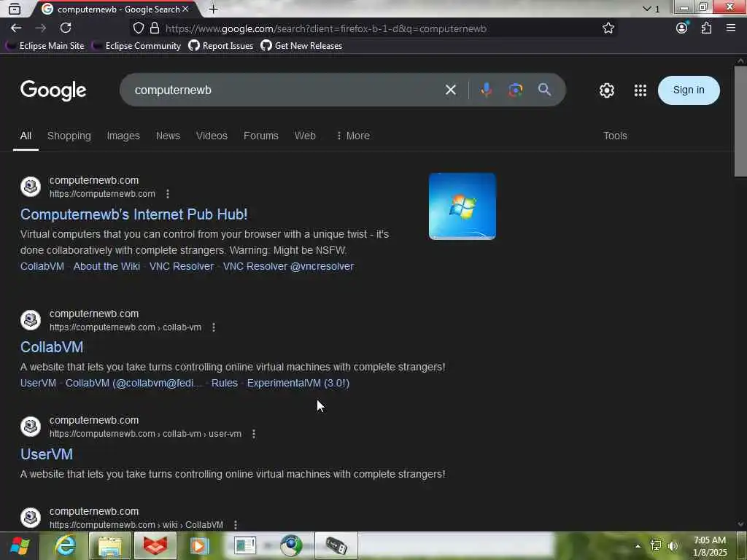Select the All results tab
Screen dimensions: 747x560
pyautogui.click(x=26, y=136)
